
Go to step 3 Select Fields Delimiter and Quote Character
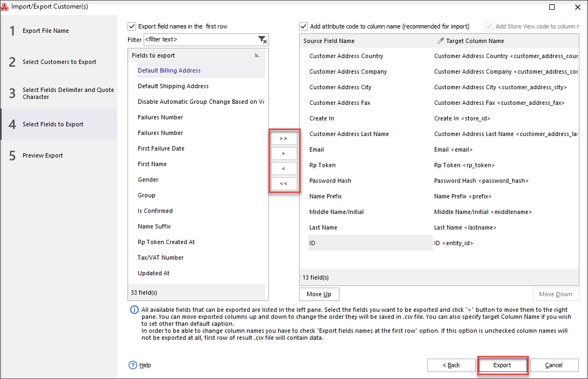click(x=59, y=93)
